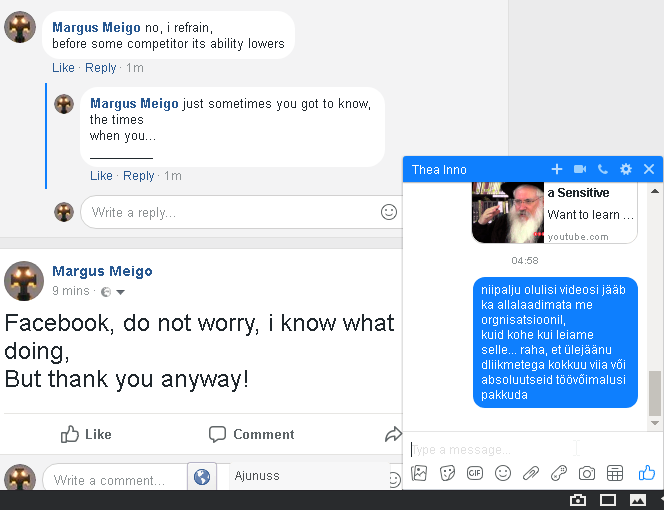
Task: Open YouTube video thumbnail in chat
Action: 508,213
